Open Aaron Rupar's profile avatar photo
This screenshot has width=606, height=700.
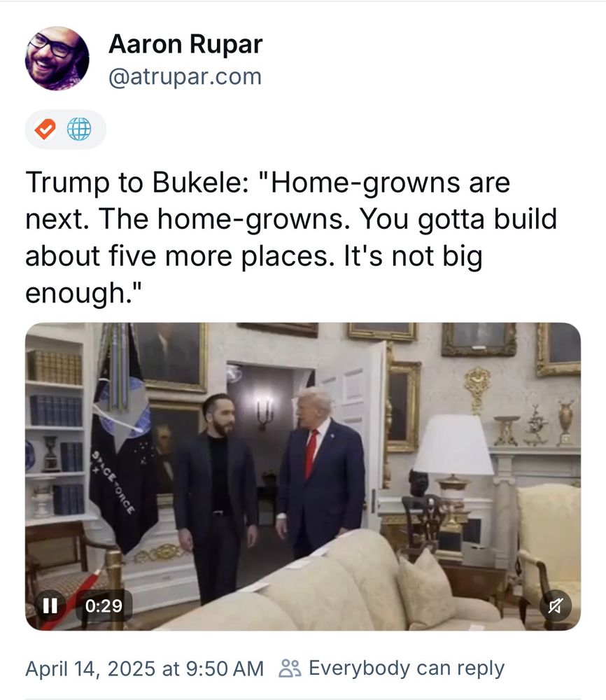[x=57, y=58]
